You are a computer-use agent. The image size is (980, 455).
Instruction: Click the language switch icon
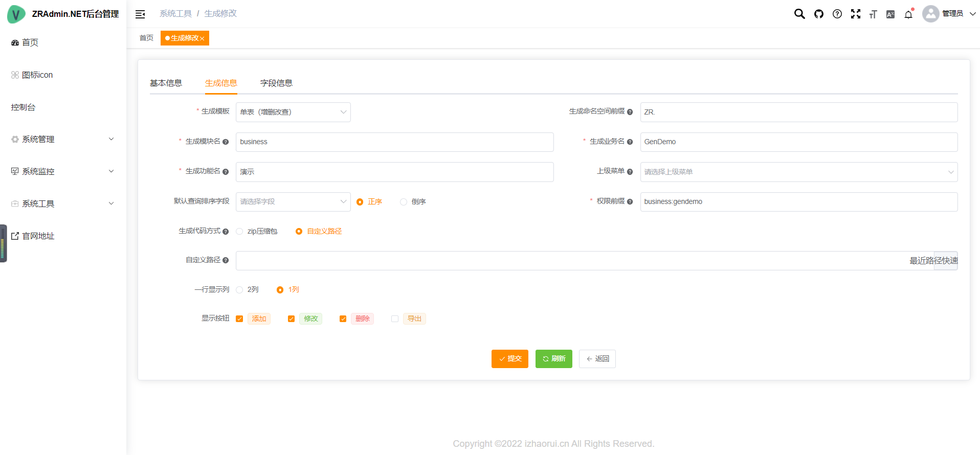point(890,14)
